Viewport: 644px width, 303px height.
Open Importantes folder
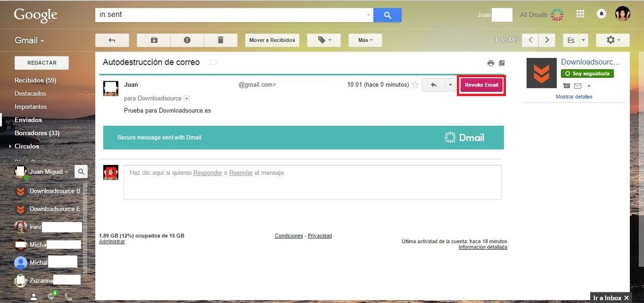[31, 106]
